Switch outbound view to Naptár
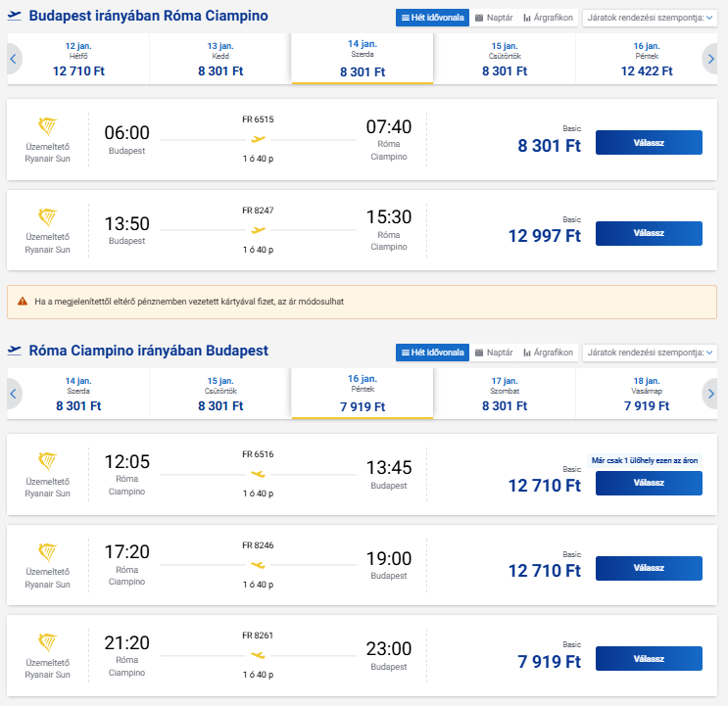Viewport: 728px width, 706px height. pos(494,18)
